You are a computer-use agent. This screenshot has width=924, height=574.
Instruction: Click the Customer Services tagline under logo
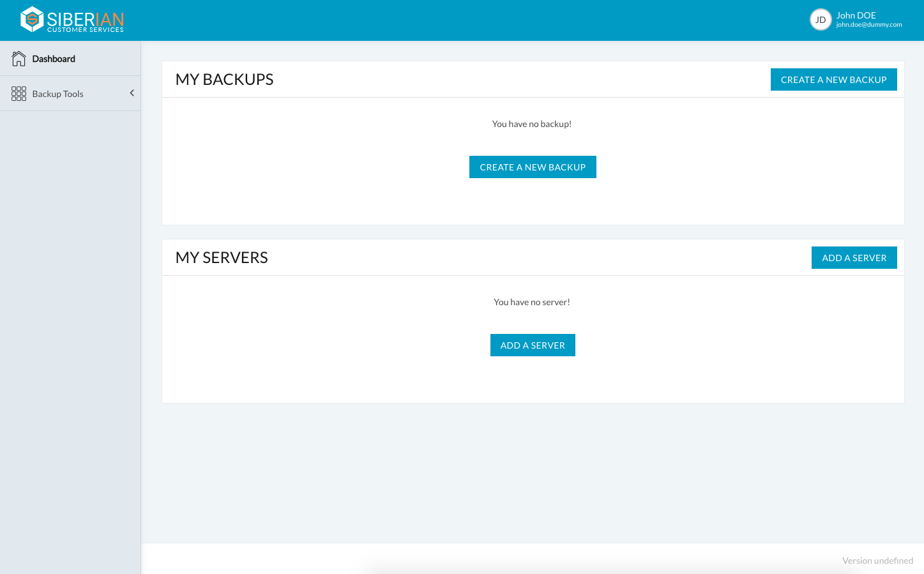tap(85, 30)
